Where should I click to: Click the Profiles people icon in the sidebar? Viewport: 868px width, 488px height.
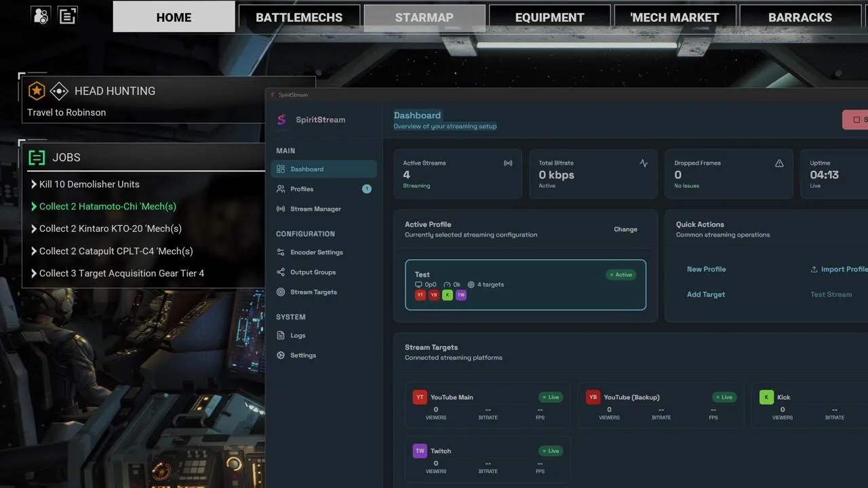281,189
